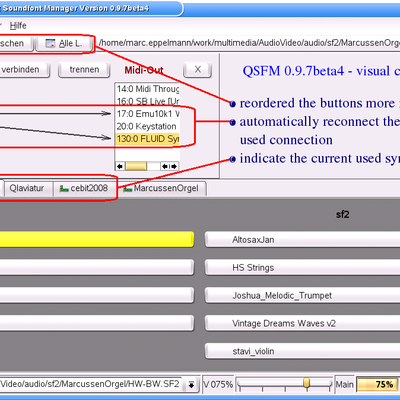Click the HS Strings soundfont button
Image resolution: width=400 pixels, height=400 pixels.
[302, 268]
